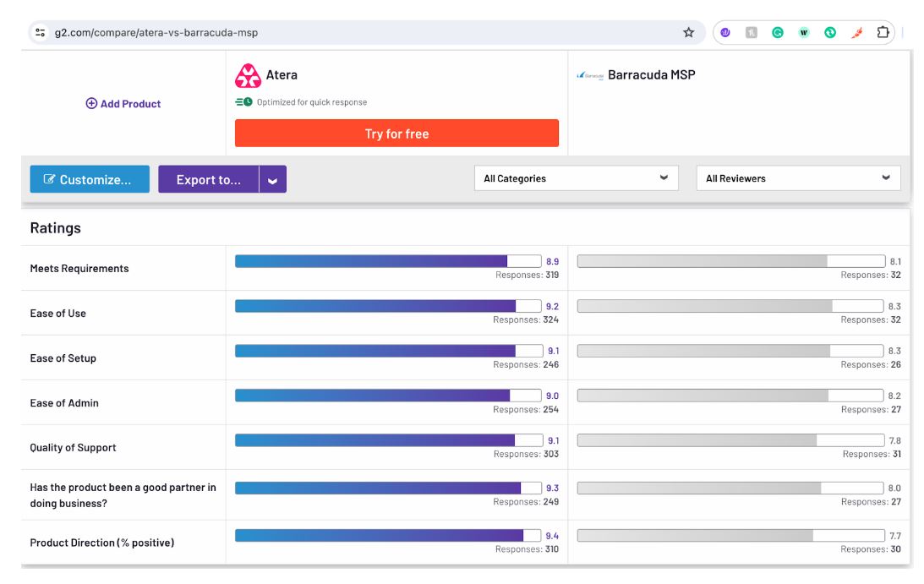Click the mint W extension toggle icon
This screenshot has height=584, width=924.
[804, 32]
